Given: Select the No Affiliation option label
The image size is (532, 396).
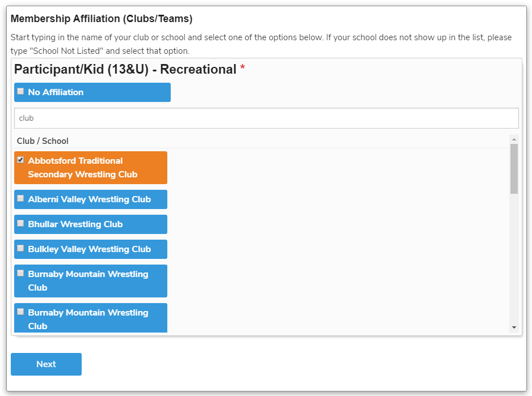Looking at the screenshot, I should point(56,92).
